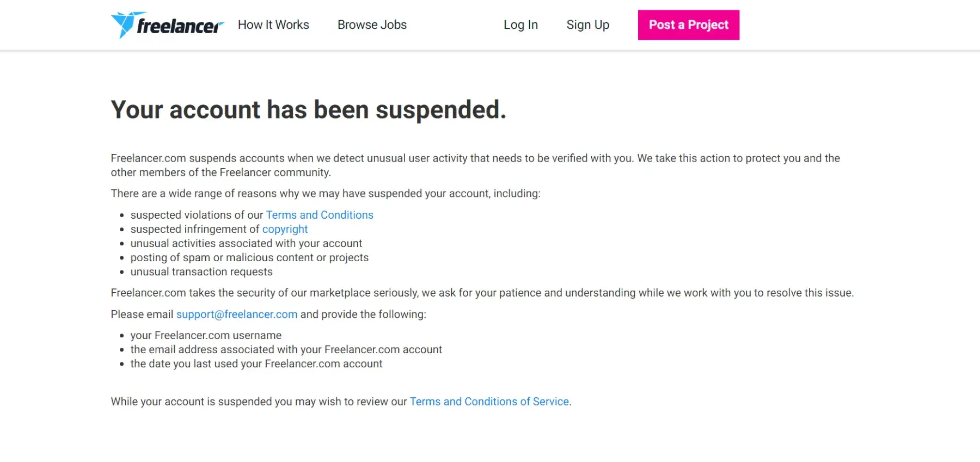Click the "your Freelancer.com username" bullet item

tap(206, 335)
